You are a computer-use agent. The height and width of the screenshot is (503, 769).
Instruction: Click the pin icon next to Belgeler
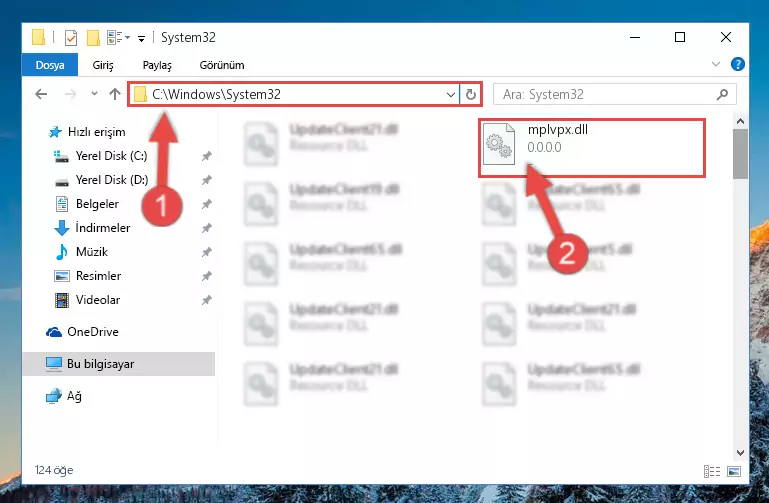click(206, 204)
